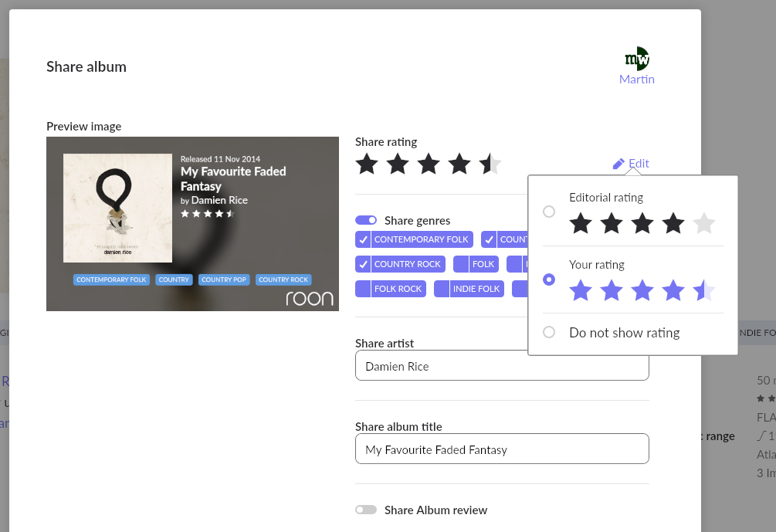
Task: Click the Share artist input field
Action: pos(502,366)
